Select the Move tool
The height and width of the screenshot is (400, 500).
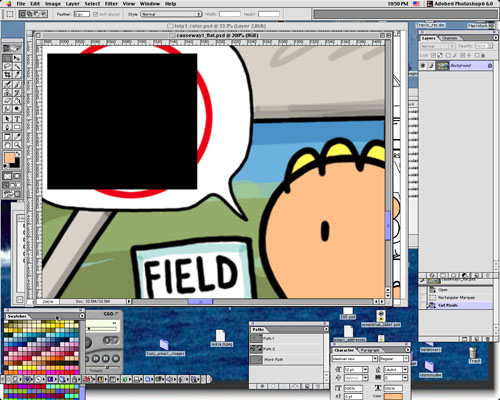[17, 58]
